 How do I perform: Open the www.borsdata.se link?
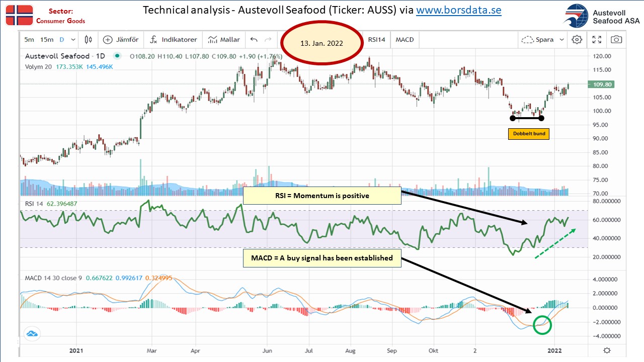tap(458, 11)
